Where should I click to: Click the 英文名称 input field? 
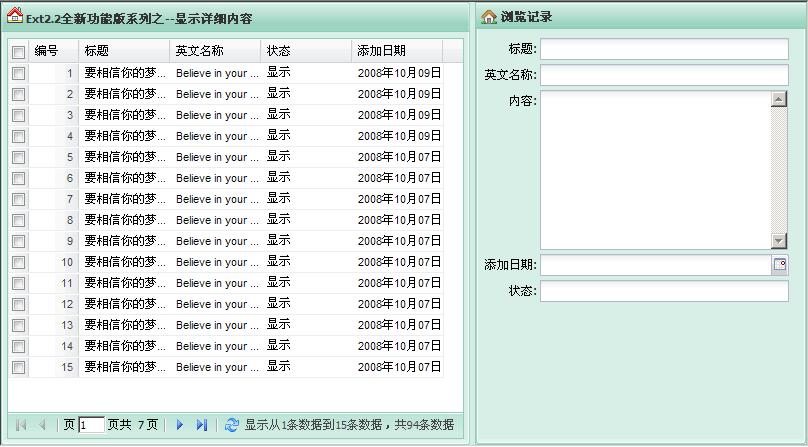[x=664, y=75]
